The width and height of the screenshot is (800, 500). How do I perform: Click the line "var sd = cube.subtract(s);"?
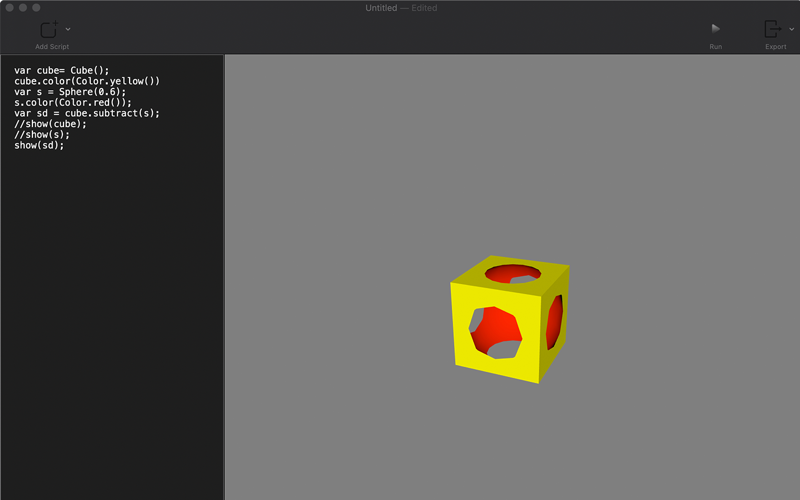tap(87, 113)
